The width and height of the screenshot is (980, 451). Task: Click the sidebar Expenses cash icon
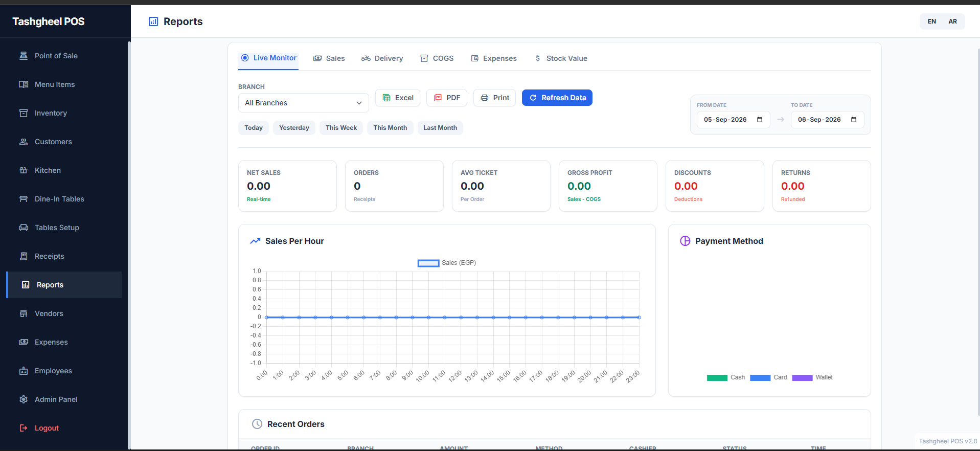point(24,342)
